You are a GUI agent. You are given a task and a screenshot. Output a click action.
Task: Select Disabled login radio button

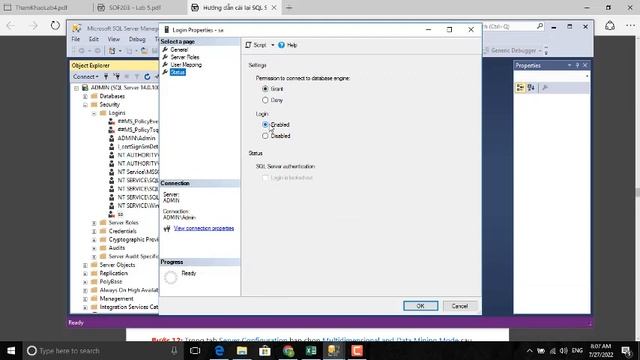pyautogui.click(x=265, y=136)
